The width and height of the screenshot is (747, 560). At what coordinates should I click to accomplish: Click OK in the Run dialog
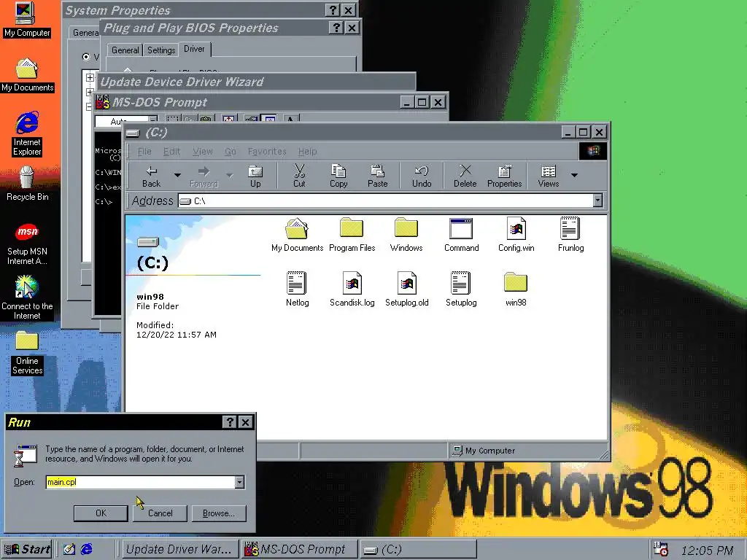click(101, 513)
